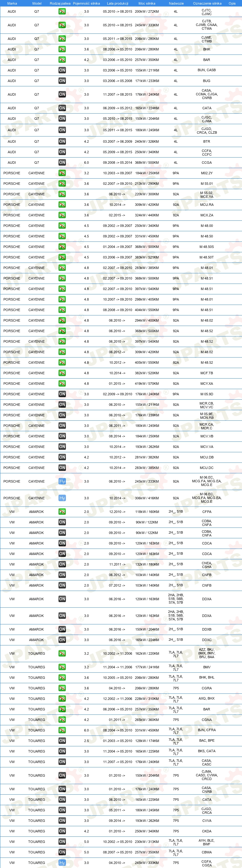Select the 171kW / 233KM power cell
This screenshot has height=868, width=242.
pyautogui.click(x=147, y=81)
